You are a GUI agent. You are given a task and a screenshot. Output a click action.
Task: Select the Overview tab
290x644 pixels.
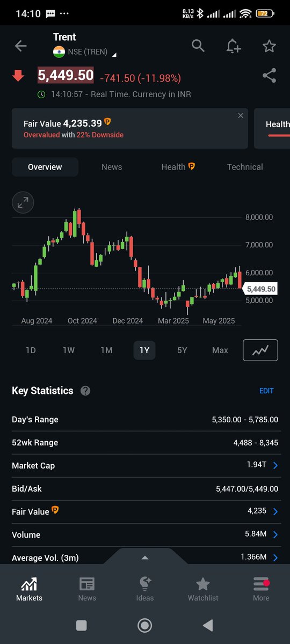pos(45,167)
